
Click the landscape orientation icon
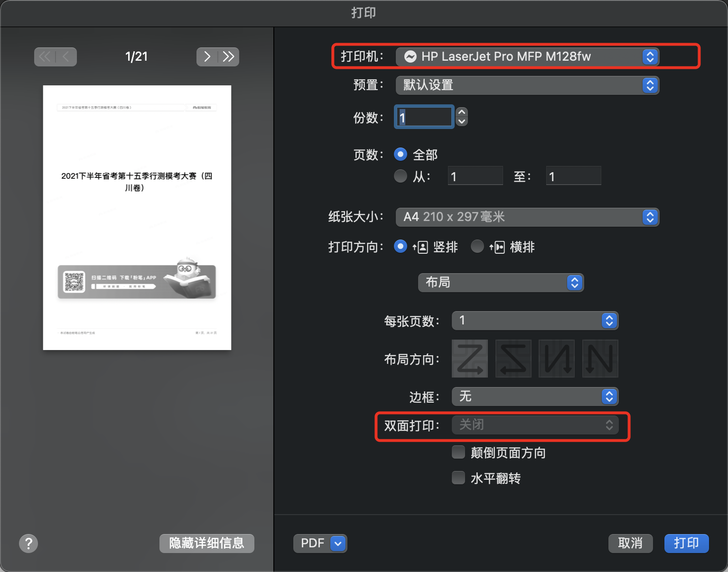[x=497, y=247]
